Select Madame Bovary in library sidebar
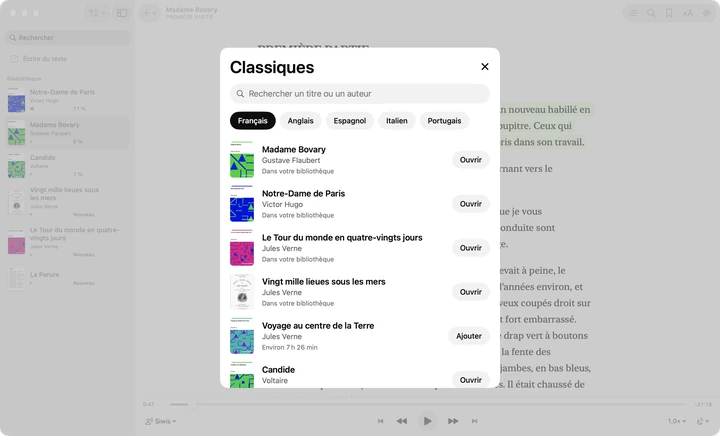This screenshot has width=720, height=436. [x=68, y=133]
